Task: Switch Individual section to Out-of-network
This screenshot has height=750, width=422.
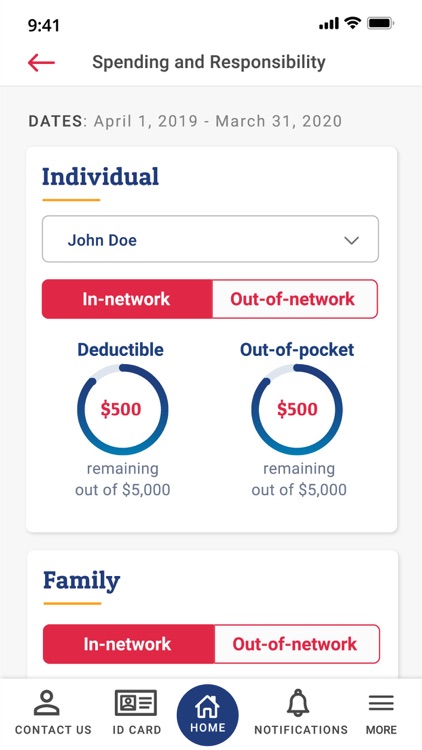Action: click(x=295, y=299)
